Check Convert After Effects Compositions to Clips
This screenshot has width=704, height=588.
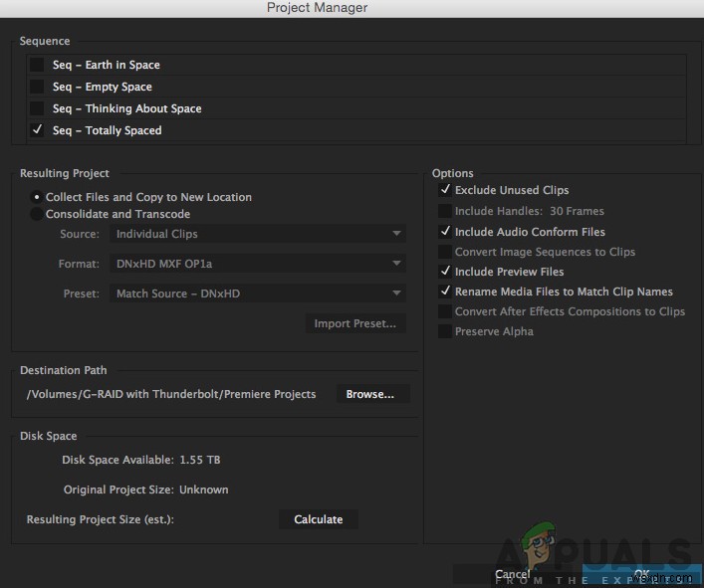445,311
